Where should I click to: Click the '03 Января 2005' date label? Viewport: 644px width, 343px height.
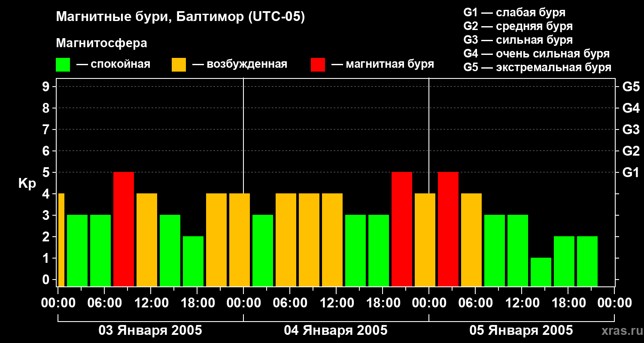pyautogui.click(x=150, y=331)
